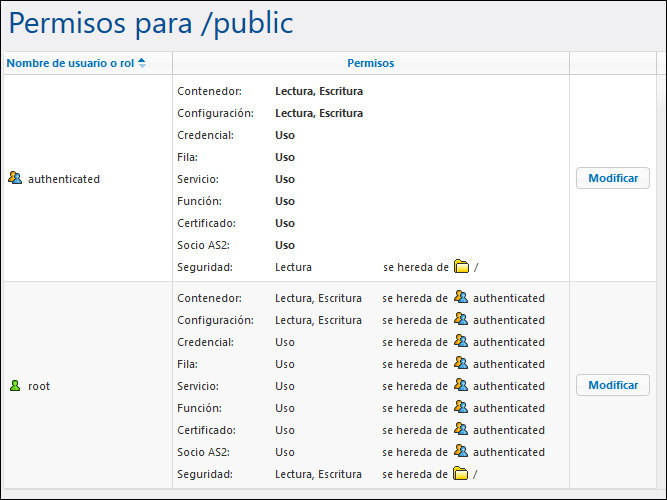Click the green root user icon
This screenshot has height=500, width=667.
[x=15, y=386]
